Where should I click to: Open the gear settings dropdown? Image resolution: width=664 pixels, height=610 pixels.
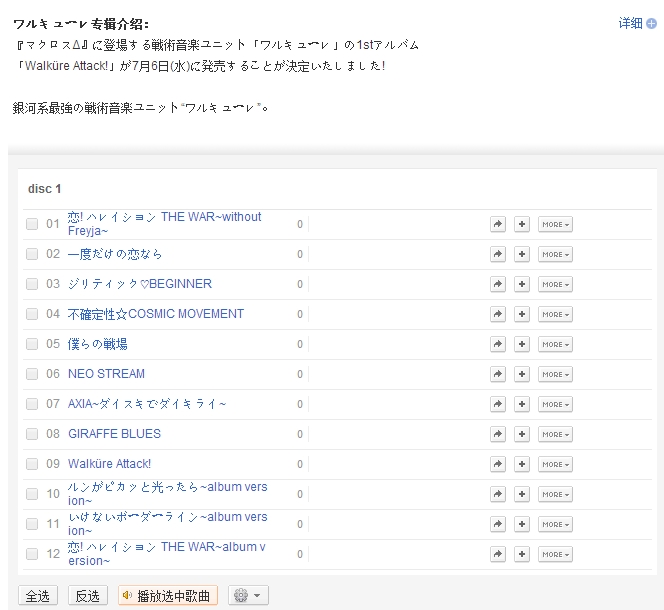[248, 595]
